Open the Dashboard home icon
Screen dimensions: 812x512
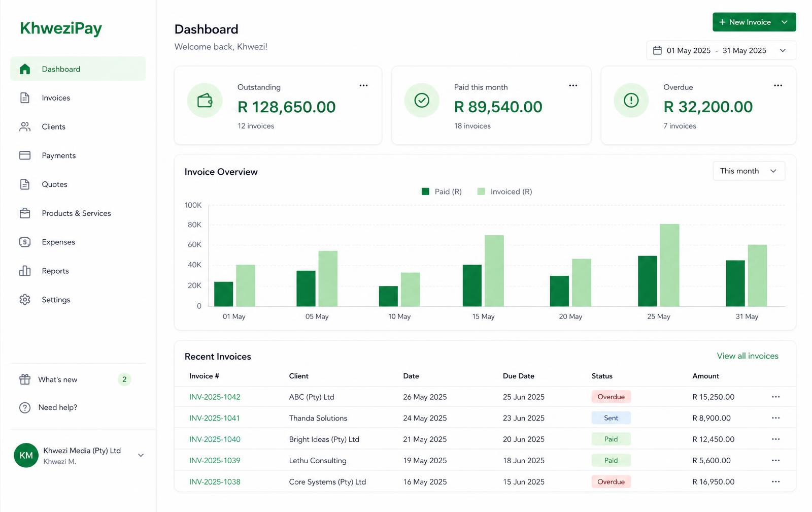(25, 69)
